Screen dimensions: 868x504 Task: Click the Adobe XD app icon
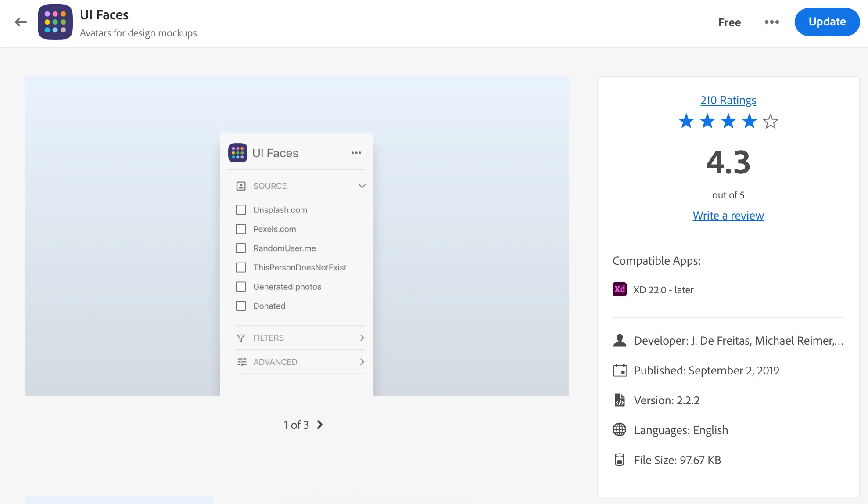[x=620, y=289]
